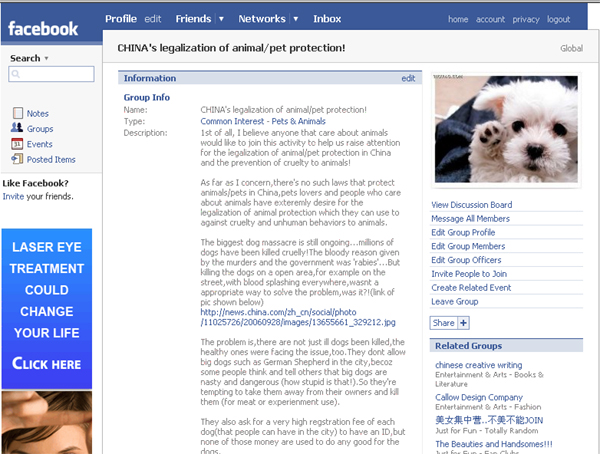The width and height of the screenshot is (600, 454).
Task: Open Edit Group Profile
Action: [463, 232]
